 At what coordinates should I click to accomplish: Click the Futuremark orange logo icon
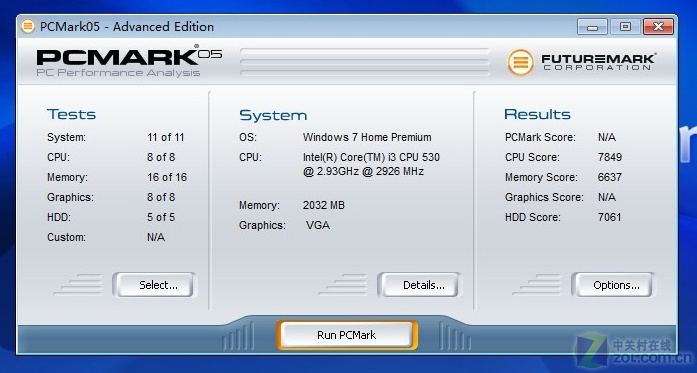tap(521, 62)
